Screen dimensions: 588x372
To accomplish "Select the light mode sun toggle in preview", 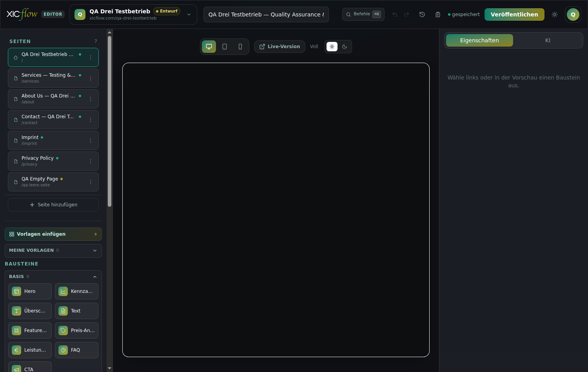I will click(x=332, y=47).
